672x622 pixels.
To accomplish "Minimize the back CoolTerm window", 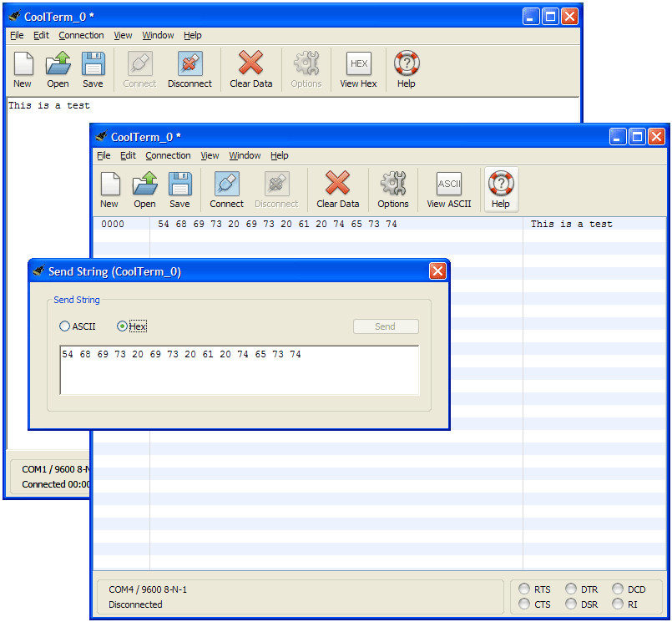I will click(x=531, y=17).
